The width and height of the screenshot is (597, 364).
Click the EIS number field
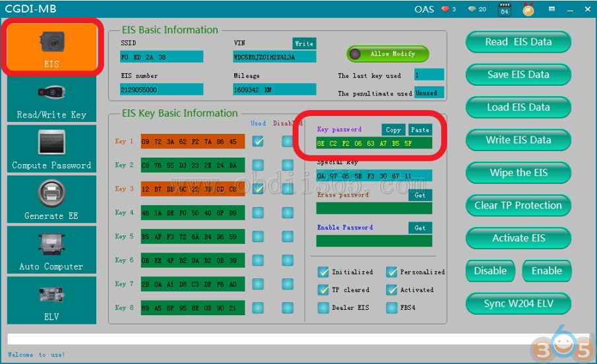click(162, 90)
